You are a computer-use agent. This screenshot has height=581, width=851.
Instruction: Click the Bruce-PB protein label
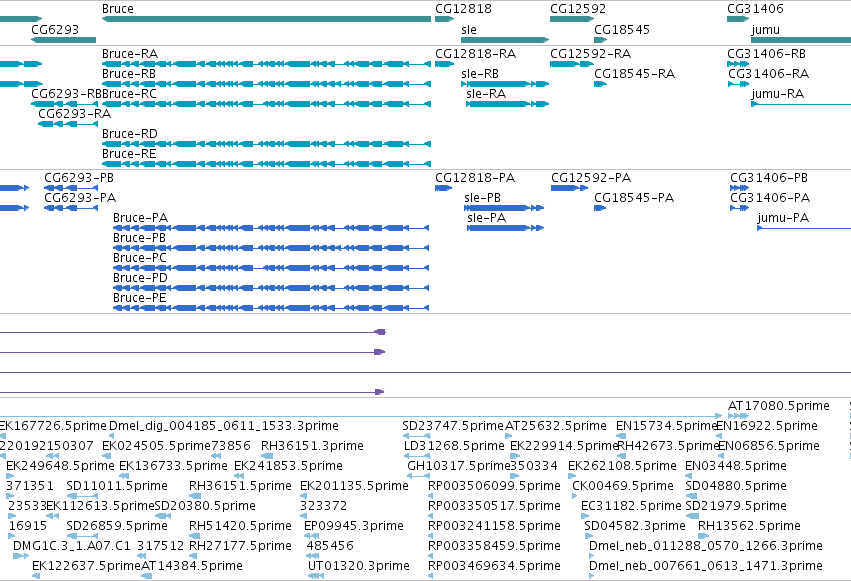[x=139, y=238]
